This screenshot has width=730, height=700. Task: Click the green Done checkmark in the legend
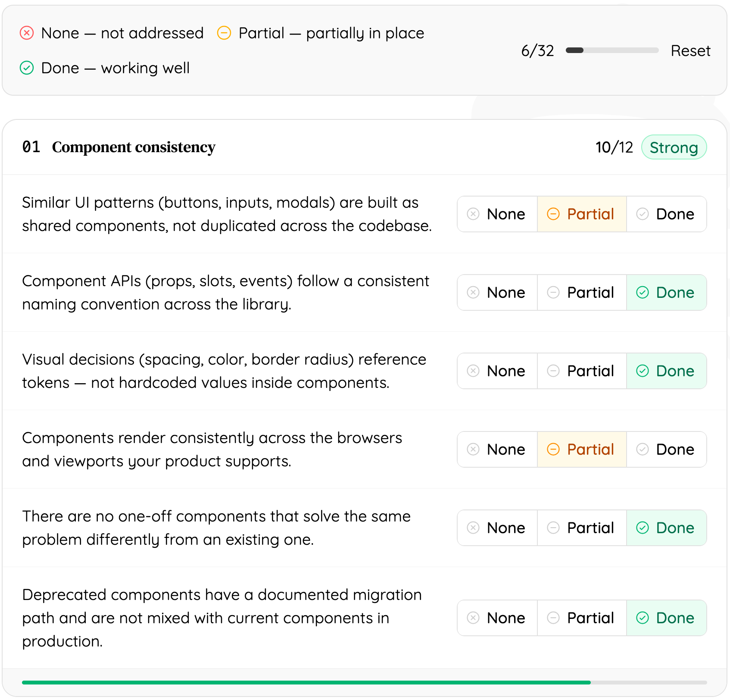pyautogui.click(x=27, y=68)
